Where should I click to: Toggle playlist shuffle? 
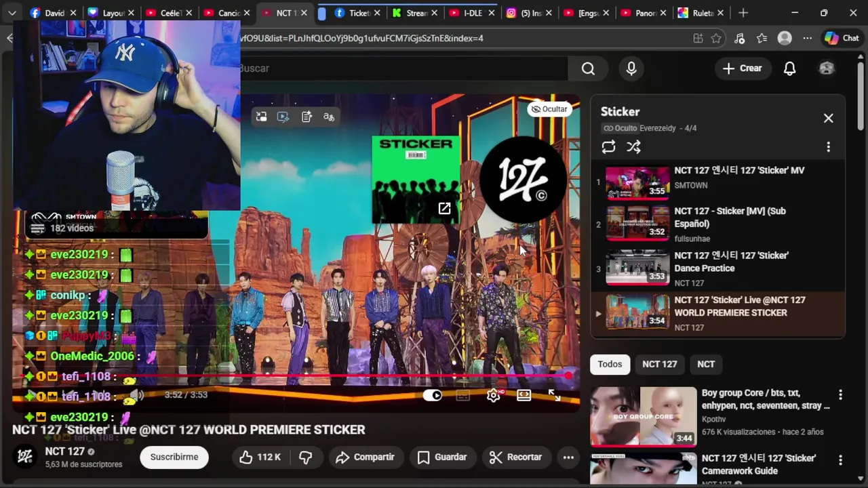tap(633, 147)
